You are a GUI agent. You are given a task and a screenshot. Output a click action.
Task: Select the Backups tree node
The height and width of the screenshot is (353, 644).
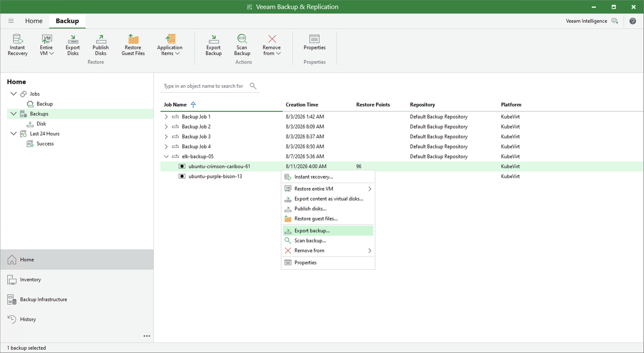[80, 114]
